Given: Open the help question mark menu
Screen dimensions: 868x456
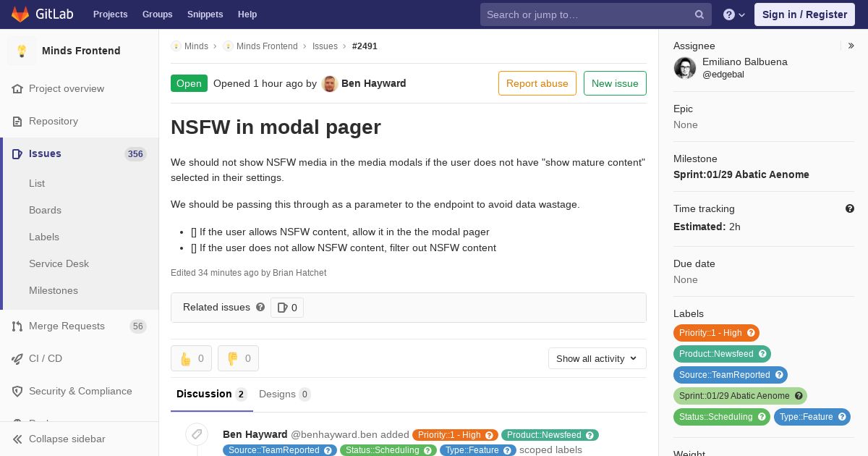Looking at the screenshot, I should (734, 14).
